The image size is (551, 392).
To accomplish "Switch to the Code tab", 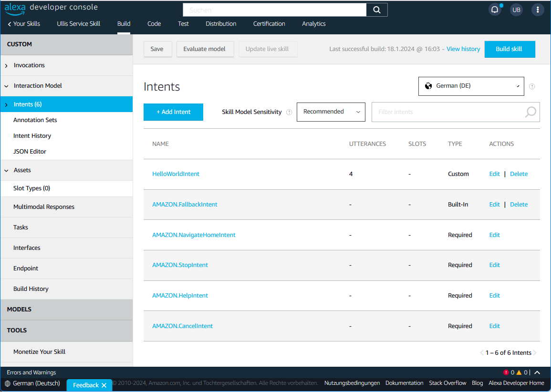I will pyautogui.click(x=154, y=23).
